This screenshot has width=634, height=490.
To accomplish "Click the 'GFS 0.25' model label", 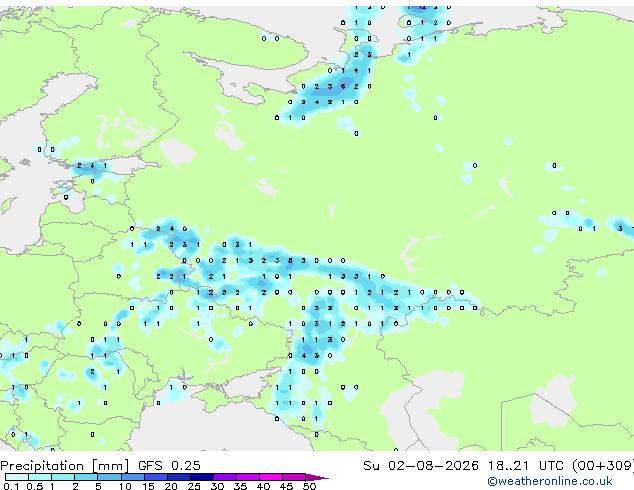I will [x=169, y=466].
